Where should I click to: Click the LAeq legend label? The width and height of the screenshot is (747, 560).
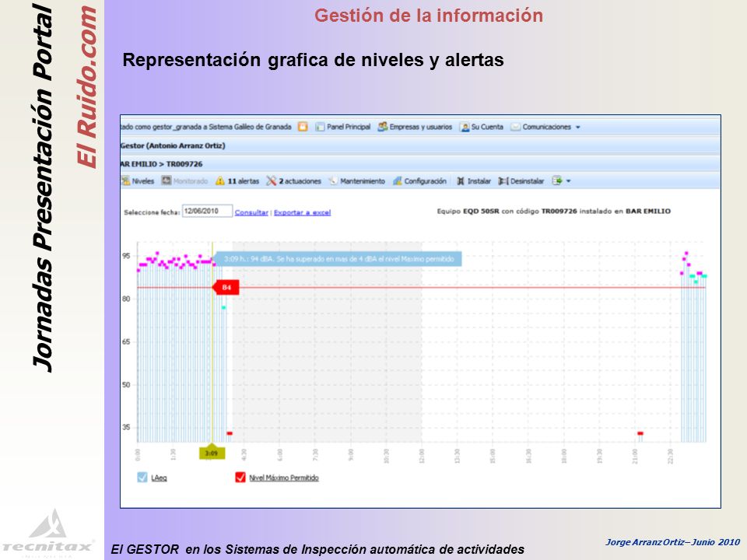[x=159, y=478]
